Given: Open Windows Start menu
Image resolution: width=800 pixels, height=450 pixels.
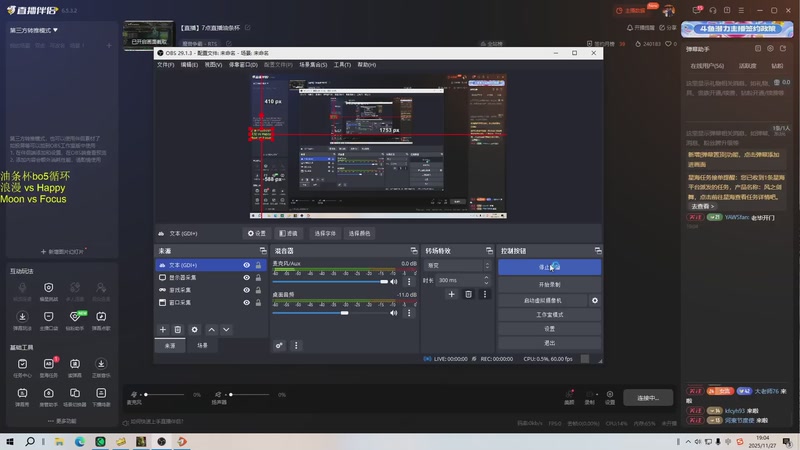Looking at the screenshot, I should click(x=10, y=441).
